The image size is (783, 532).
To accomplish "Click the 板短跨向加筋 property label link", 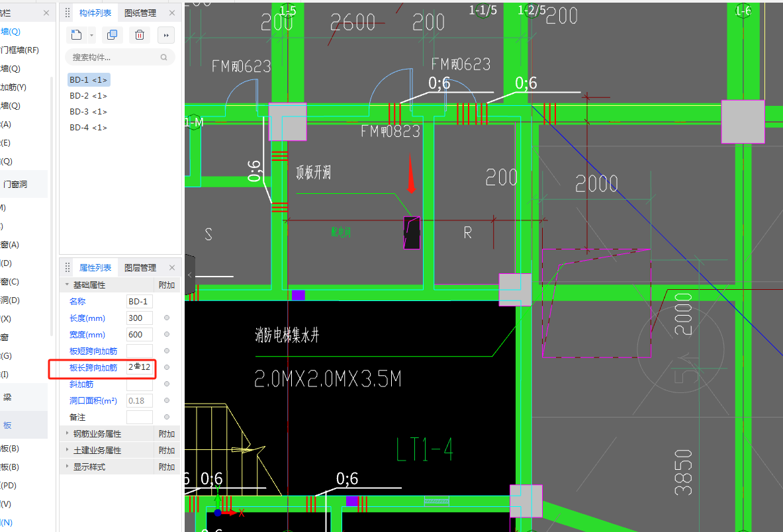I will click(93, 351).
